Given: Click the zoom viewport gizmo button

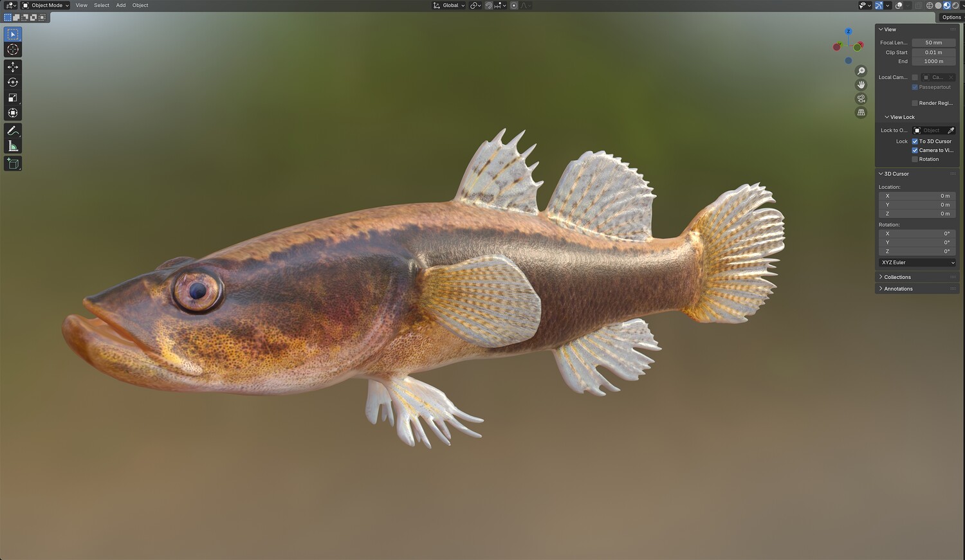Looking at the screenshot, I should click(861, 71).
